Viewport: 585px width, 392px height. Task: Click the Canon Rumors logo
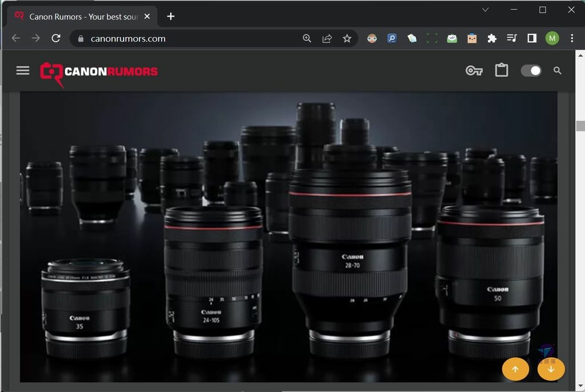tap(99, 74)
